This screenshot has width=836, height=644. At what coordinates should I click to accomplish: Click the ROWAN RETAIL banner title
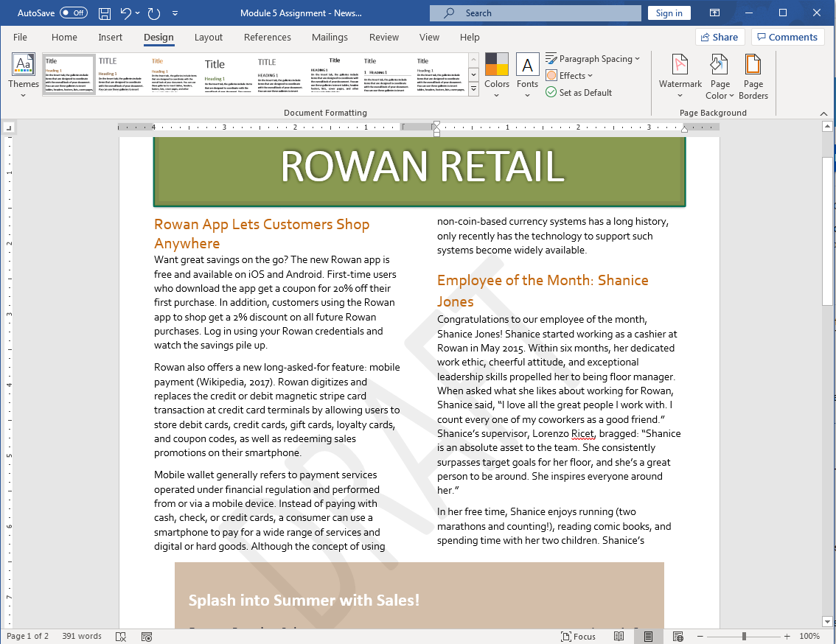[x=422, y=167]
